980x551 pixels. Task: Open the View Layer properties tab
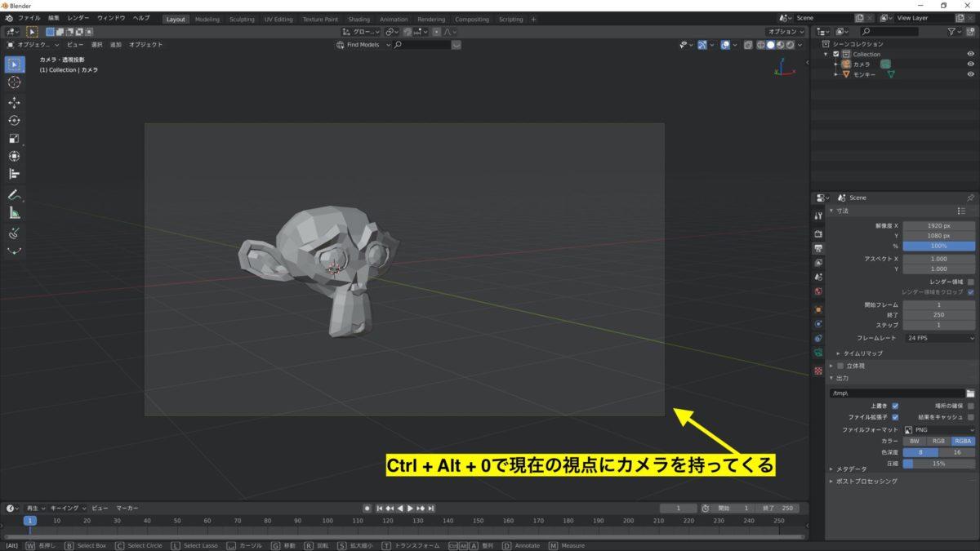point(818,263)
